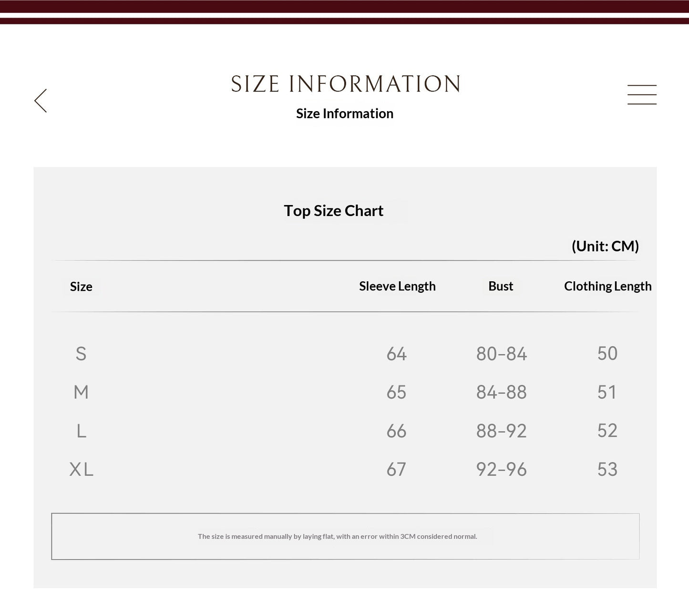
Task: Select the (Unit: CM) label
Action: [x=605, y=246]
